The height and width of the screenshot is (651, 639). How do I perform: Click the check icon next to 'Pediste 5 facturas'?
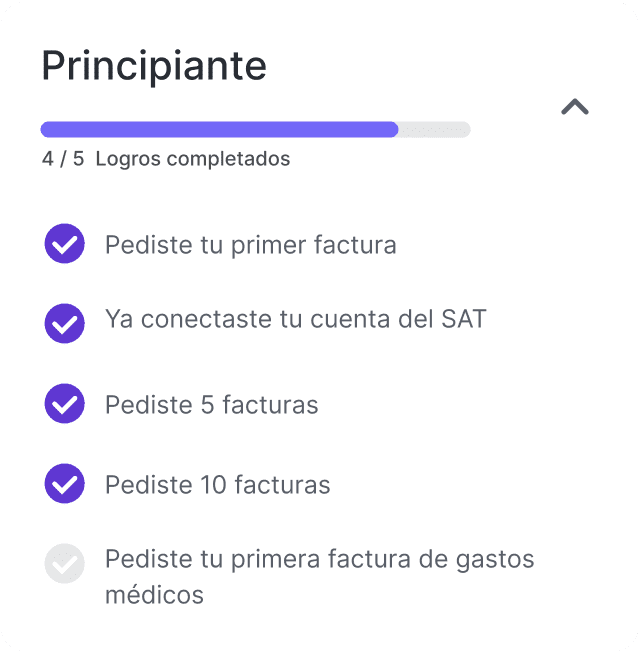click(64, 404)
